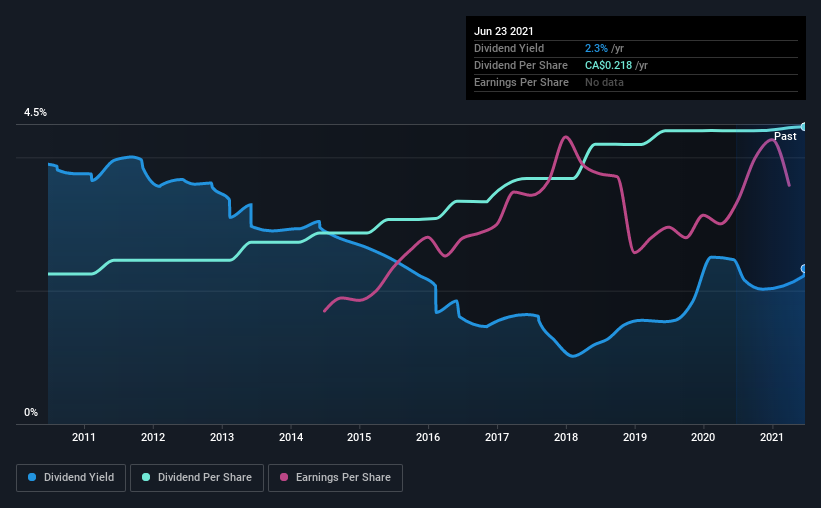Screen dimensions: 821x508
Task: Click the Past label on the chart
Action: (785, 136)
